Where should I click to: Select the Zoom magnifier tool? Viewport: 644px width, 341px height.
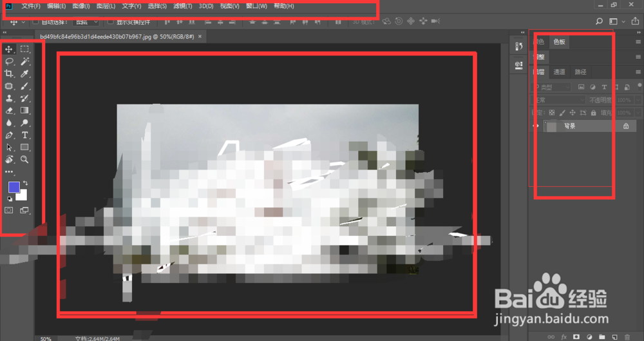(24, 160)
